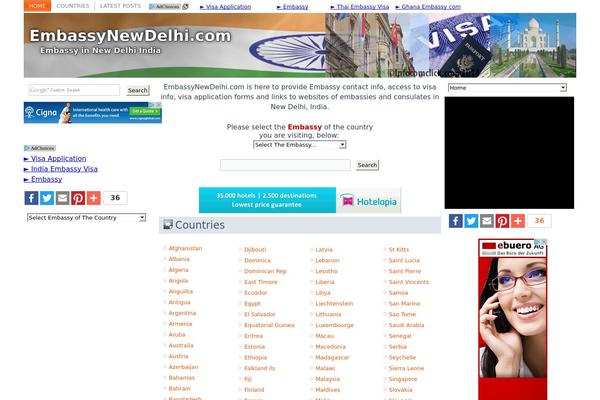Share on Twitter in left sidebar

coord(47,198)
